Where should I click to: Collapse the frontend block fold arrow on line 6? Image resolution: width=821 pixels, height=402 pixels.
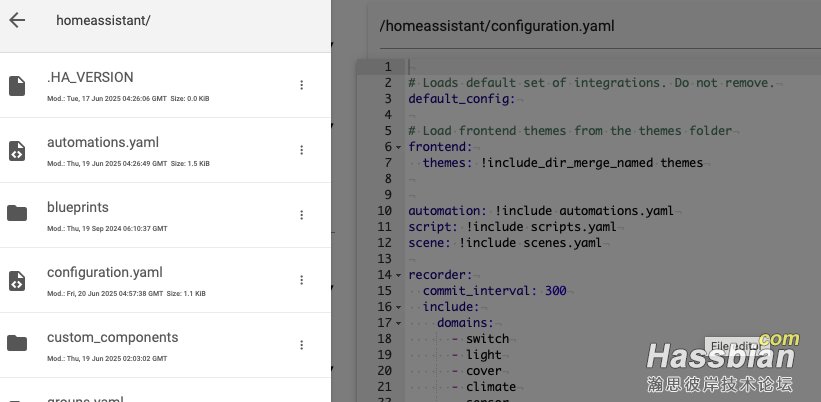(x=398, y=147)
